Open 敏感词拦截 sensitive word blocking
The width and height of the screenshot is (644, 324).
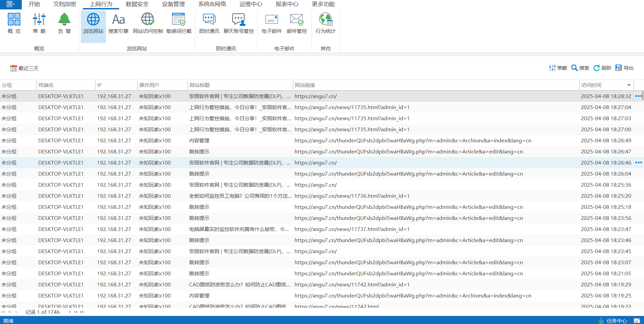coord(179,24)
